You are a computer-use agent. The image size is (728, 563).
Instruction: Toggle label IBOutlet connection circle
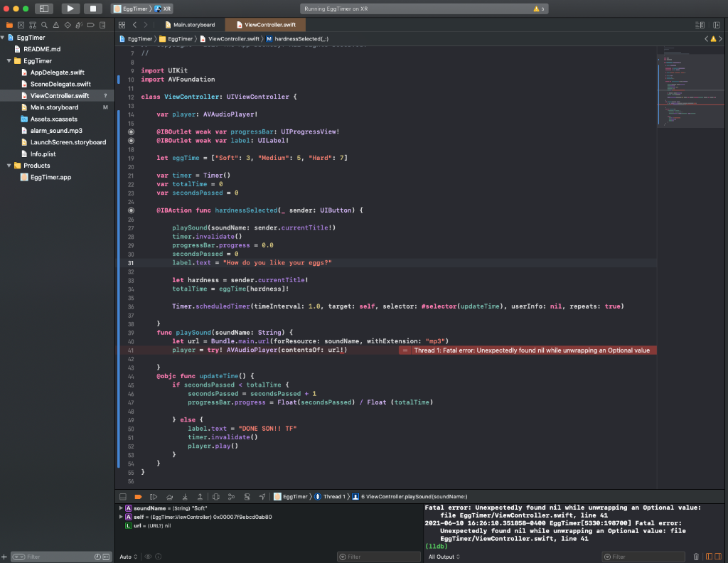[x=132, y=141]
